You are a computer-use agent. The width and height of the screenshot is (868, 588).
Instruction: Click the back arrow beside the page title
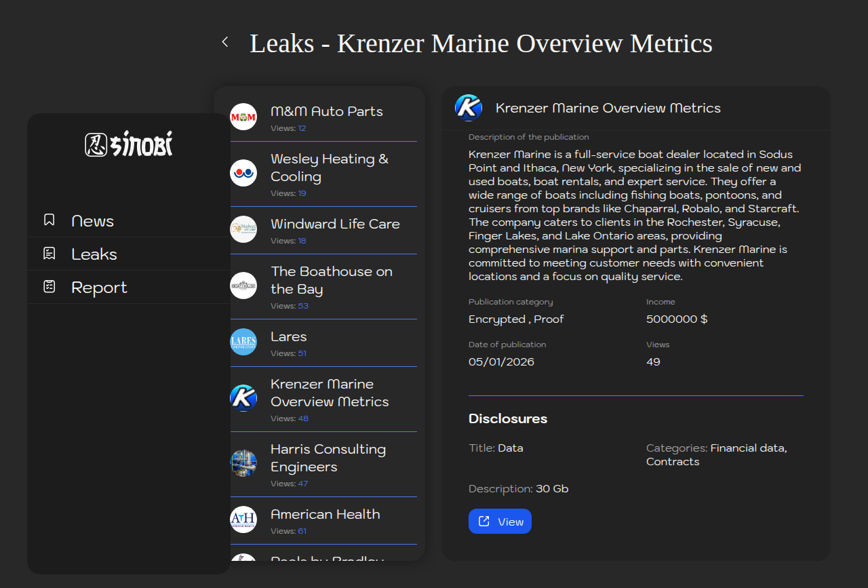[x=225, y=42]
